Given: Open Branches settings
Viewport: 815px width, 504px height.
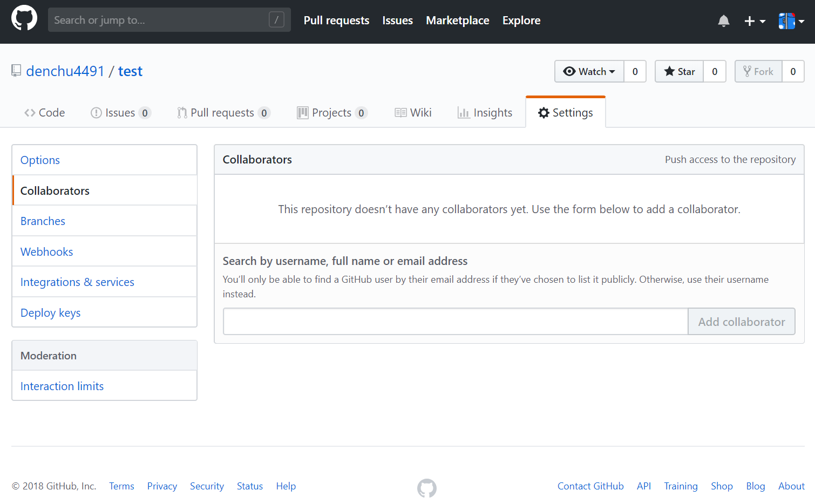Looking at the screenshot, I should click(x=104, y=221).
